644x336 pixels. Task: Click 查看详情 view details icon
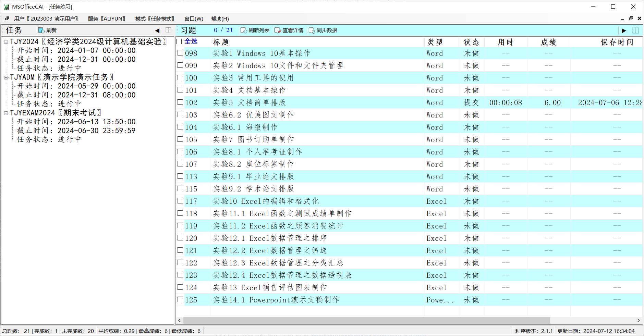[278, 30]
